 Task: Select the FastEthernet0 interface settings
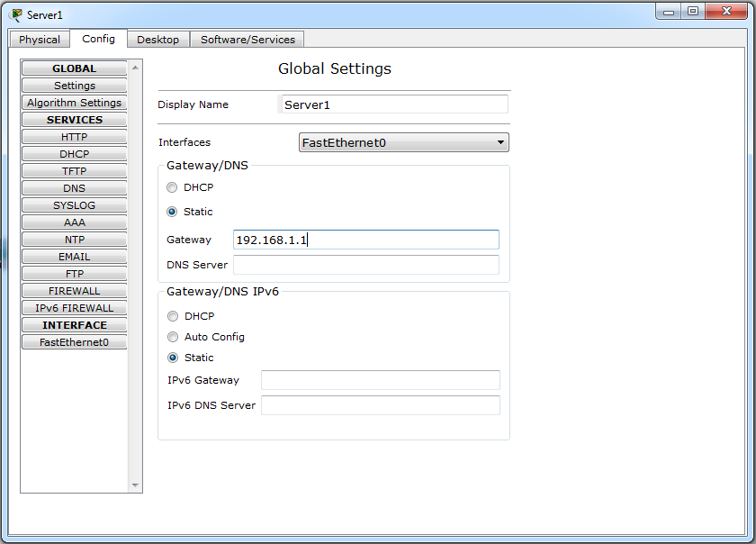click(x=74, y=341)
